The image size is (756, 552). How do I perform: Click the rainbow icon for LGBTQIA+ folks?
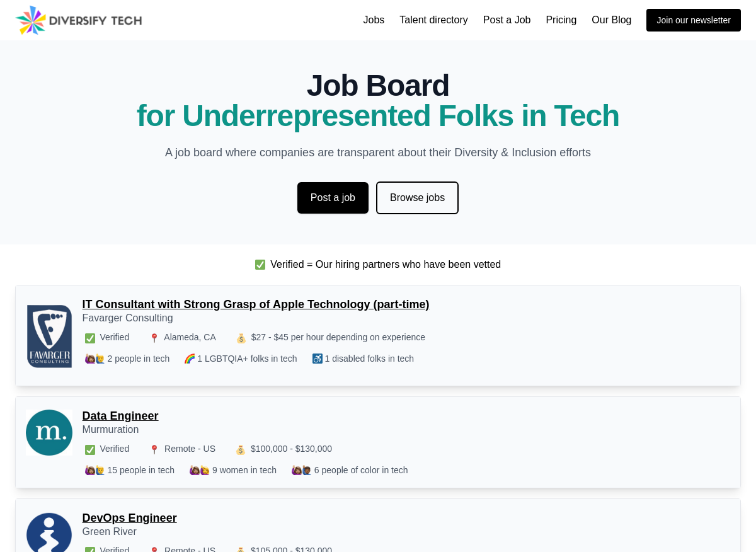click(189, 359)
